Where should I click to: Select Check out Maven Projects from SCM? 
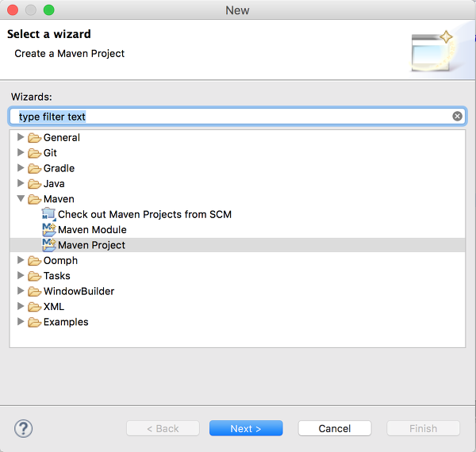[144, 214]
